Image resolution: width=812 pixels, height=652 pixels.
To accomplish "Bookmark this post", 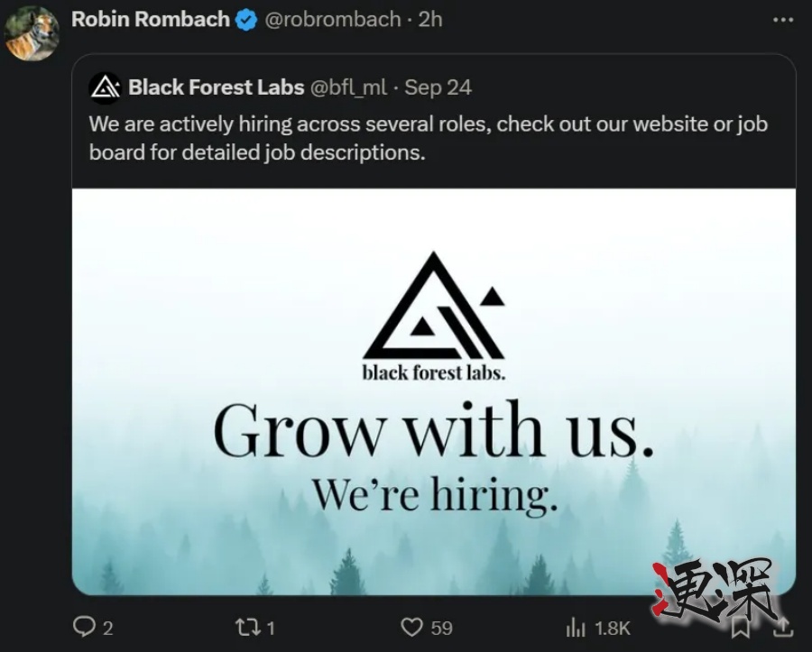I will [x=739, y=625].
